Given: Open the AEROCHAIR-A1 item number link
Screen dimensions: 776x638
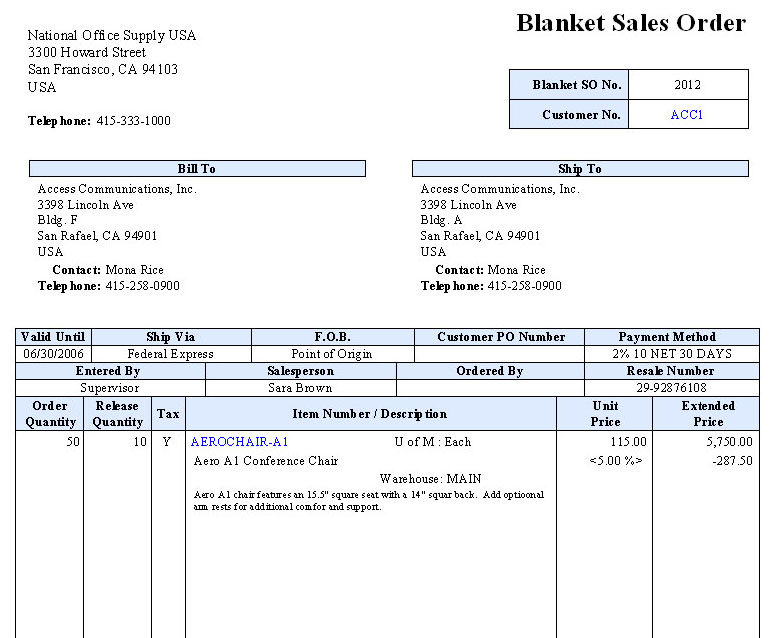Looking at the screenshot, I should 239,442.
